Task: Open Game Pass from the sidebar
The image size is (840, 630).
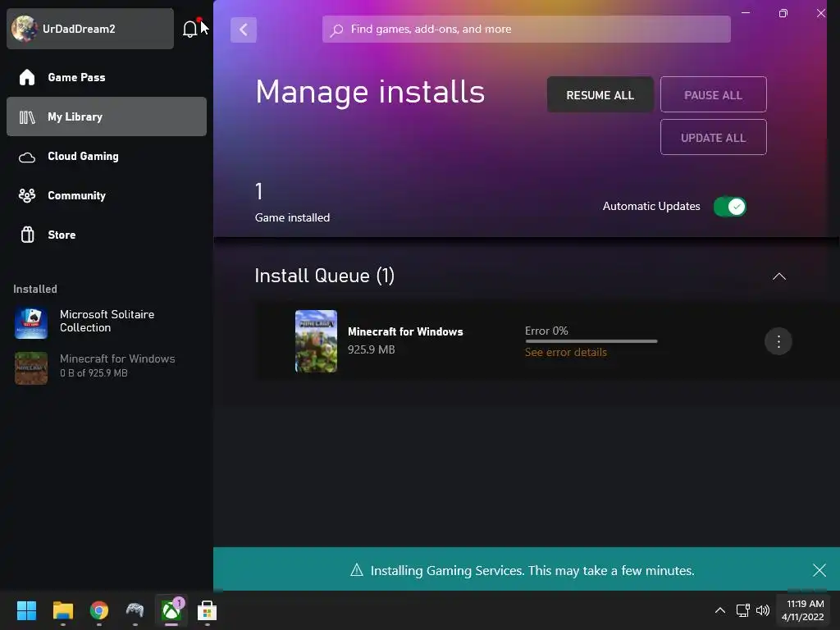Action: pyautogui.click(x=106, y=77)
